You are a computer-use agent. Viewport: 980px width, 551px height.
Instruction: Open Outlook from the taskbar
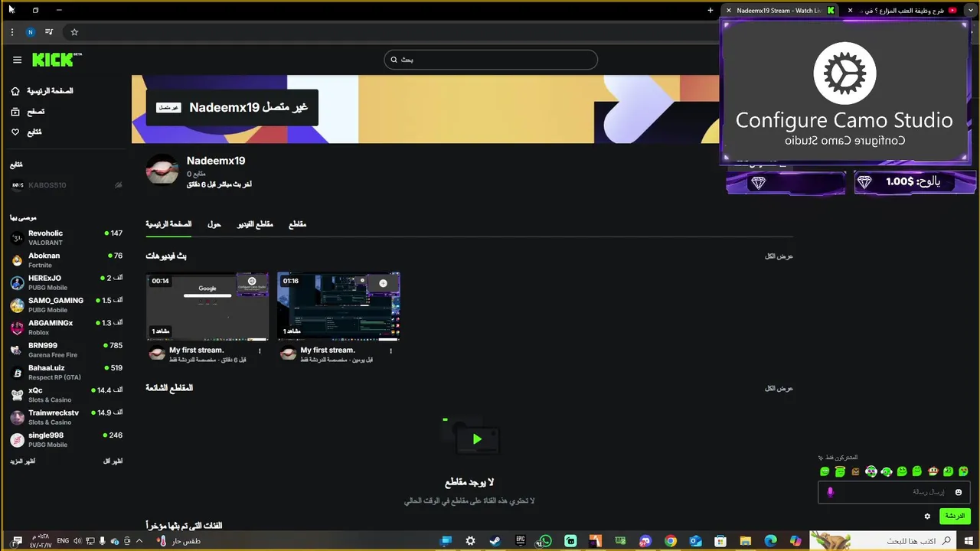pos(695,541)
